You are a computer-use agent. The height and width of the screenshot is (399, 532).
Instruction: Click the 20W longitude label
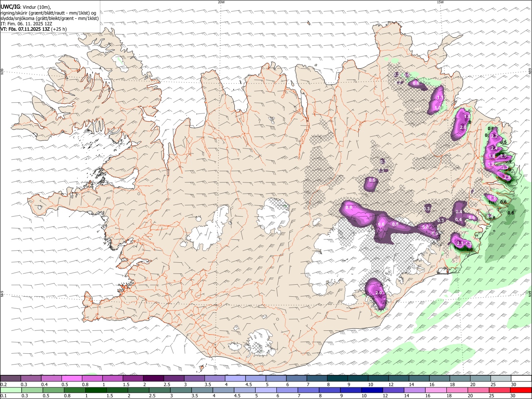point(221,2)
